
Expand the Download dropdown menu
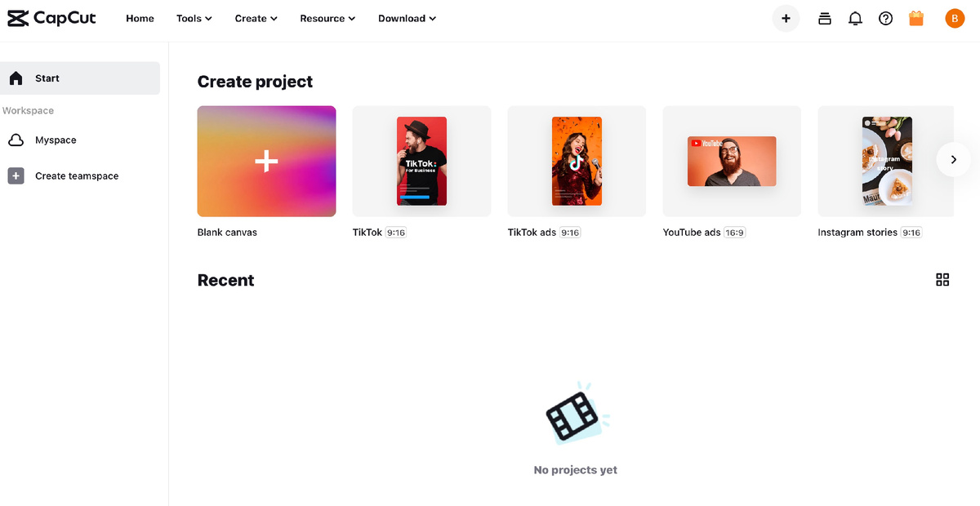click(x=407, y=18)
